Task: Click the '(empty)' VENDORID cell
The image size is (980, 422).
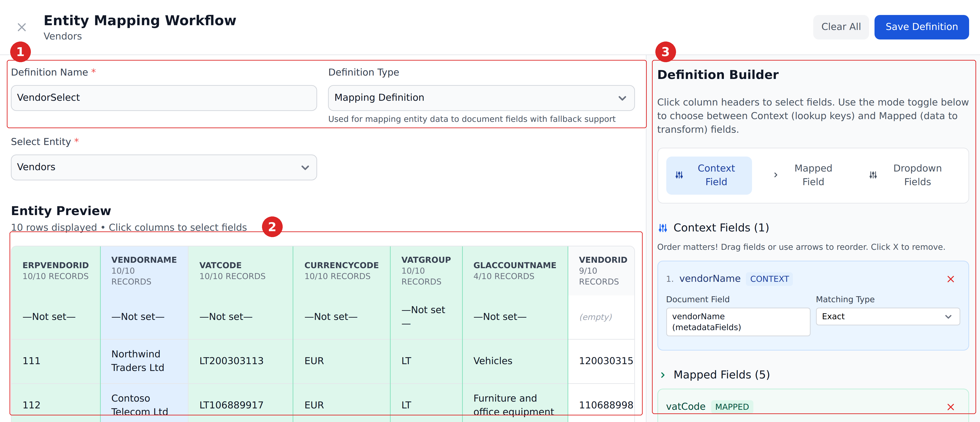Action: pyautogui.click(x=601, y=317)
